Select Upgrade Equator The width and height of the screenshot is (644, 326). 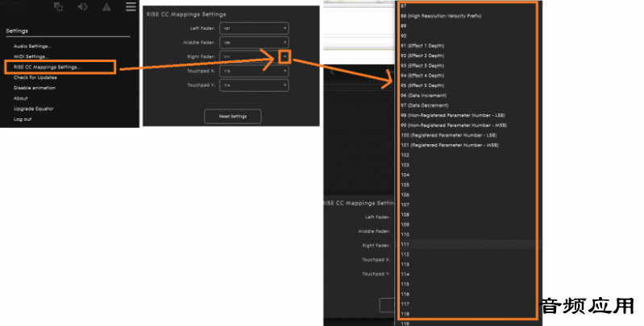(33, 109)
